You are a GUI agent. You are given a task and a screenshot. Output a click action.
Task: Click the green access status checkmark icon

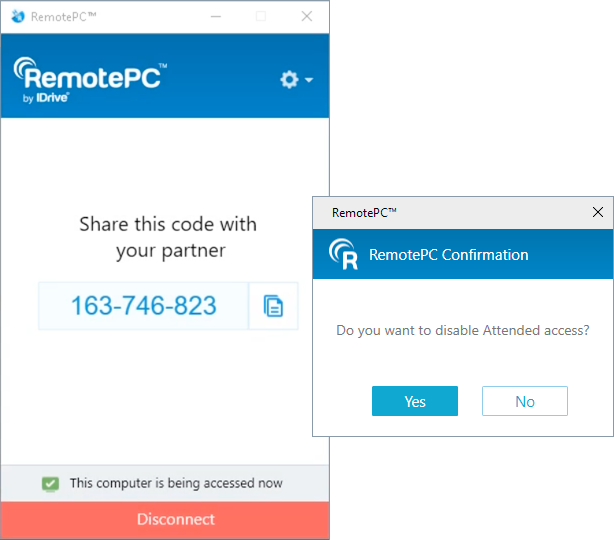tap(50, 484)
